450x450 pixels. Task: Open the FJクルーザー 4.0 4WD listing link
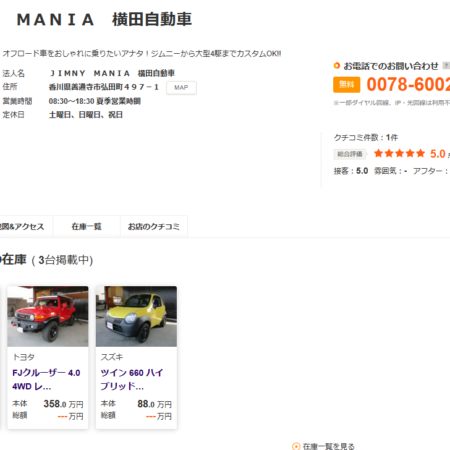point(46,379)
